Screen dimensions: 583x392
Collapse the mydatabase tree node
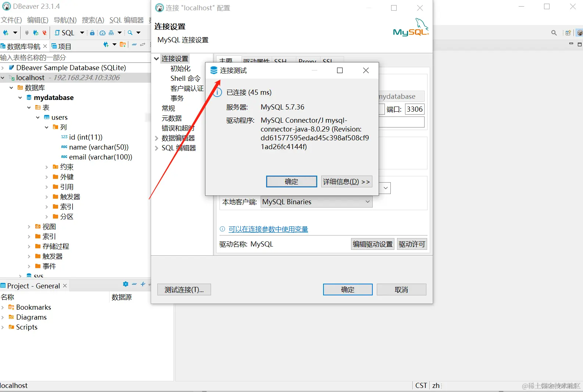tap(20, 98)
